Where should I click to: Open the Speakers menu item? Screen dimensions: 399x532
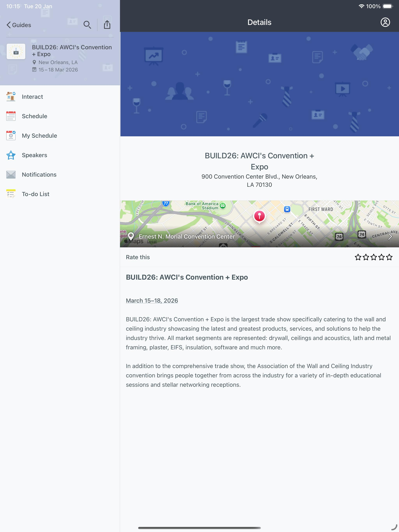[x=60, y=155]
